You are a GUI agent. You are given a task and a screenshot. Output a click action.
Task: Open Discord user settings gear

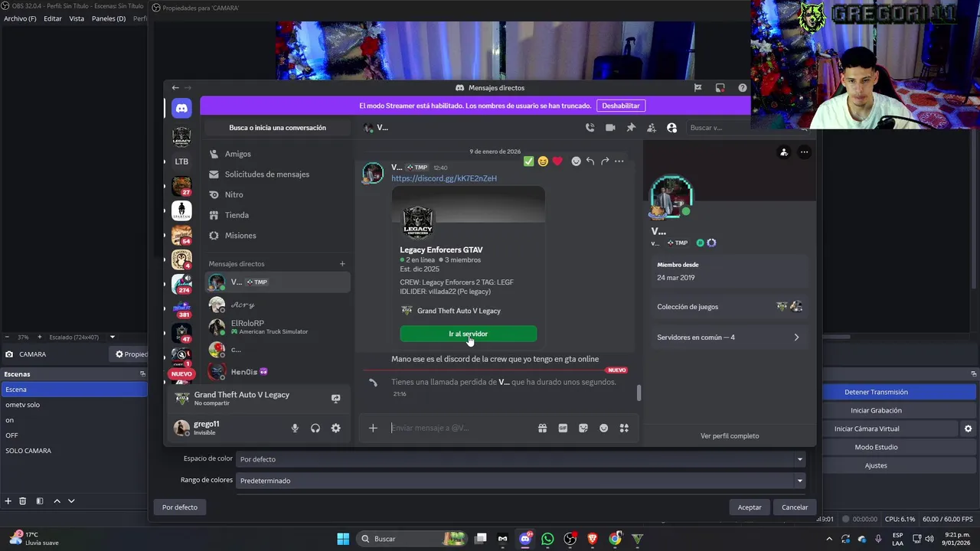point(335,428)
